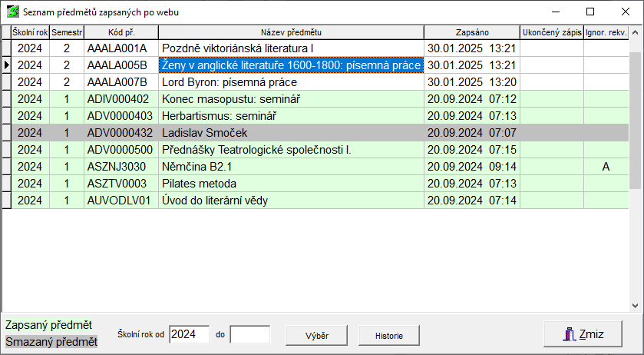This screenshot has height=355, width=644.
Task: Click the row indicator arrow beside AAALA005B
Action: (6, 65)
